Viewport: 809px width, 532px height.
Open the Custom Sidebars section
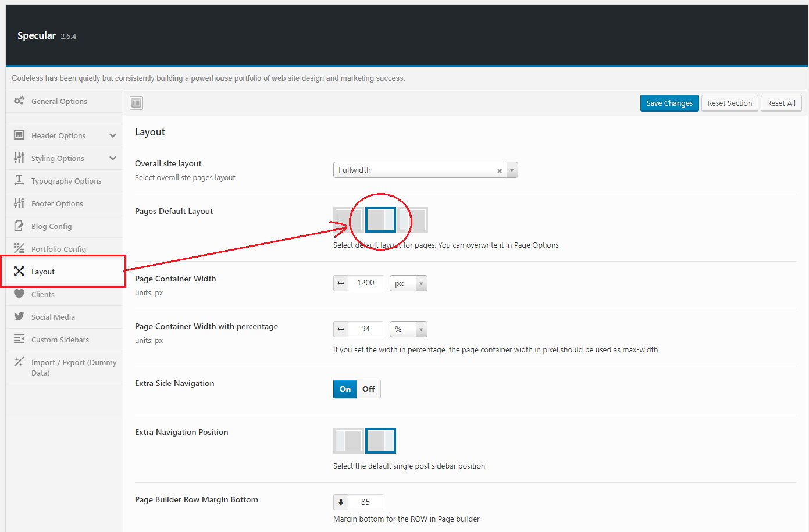pos(64,340)
